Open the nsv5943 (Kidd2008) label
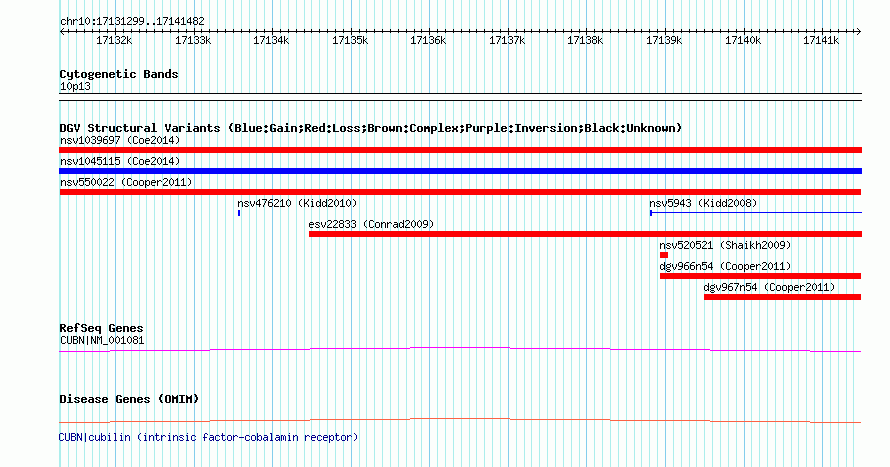This screenshot has height=467, width=890. 703,203
